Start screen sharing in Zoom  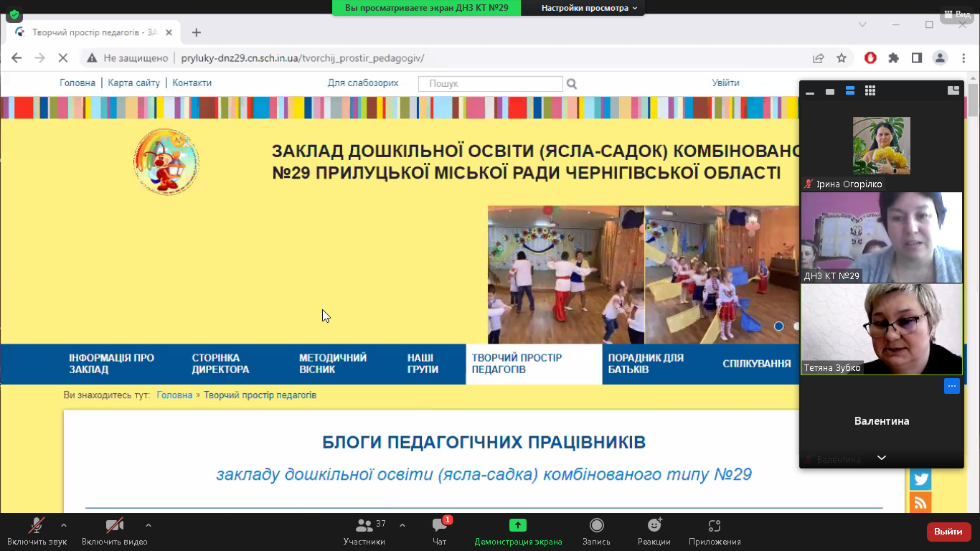point(518,532)
